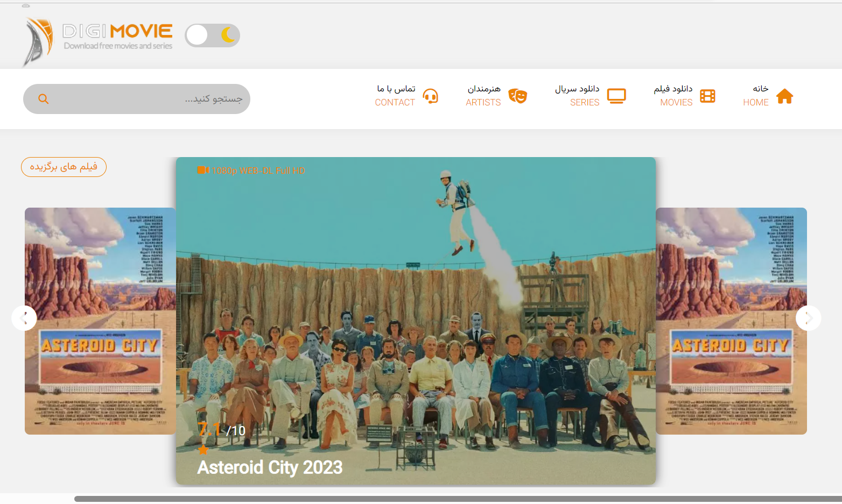Click the rating star icon
The width and height of the screenshot is (842, 504).
pos(203,449)
